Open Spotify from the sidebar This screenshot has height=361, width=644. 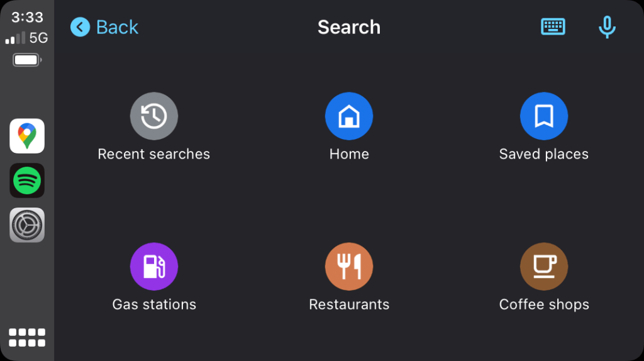pos(27,181)
